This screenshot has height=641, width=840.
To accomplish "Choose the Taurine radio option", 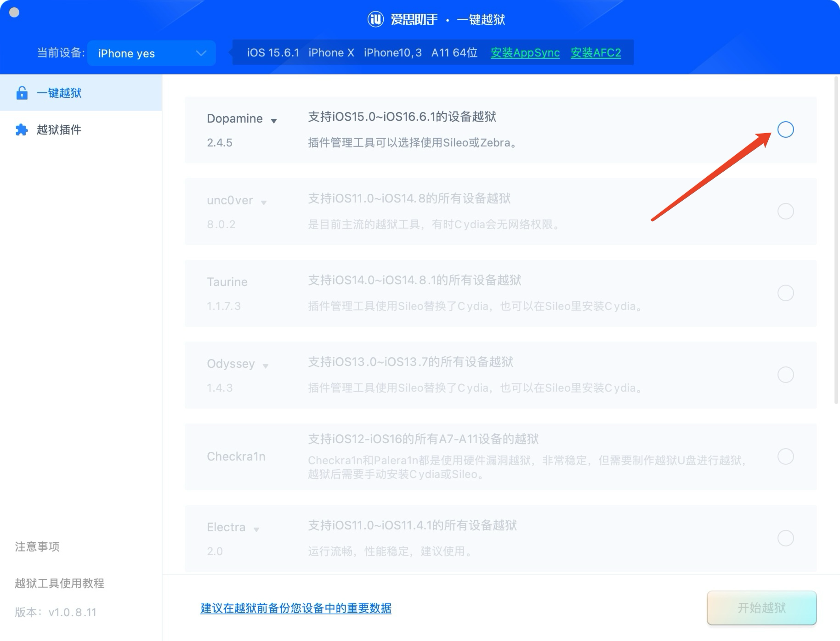I will [x=785, y=293].
